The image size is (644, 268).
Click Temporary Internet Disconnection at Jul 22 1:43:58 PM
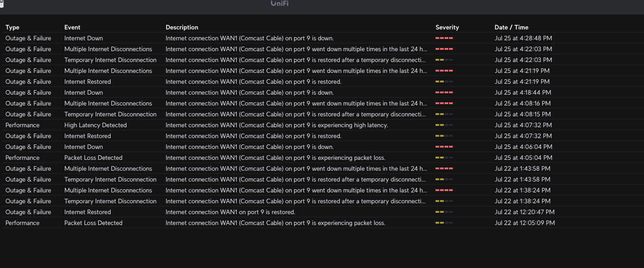[x=110, y=179]
